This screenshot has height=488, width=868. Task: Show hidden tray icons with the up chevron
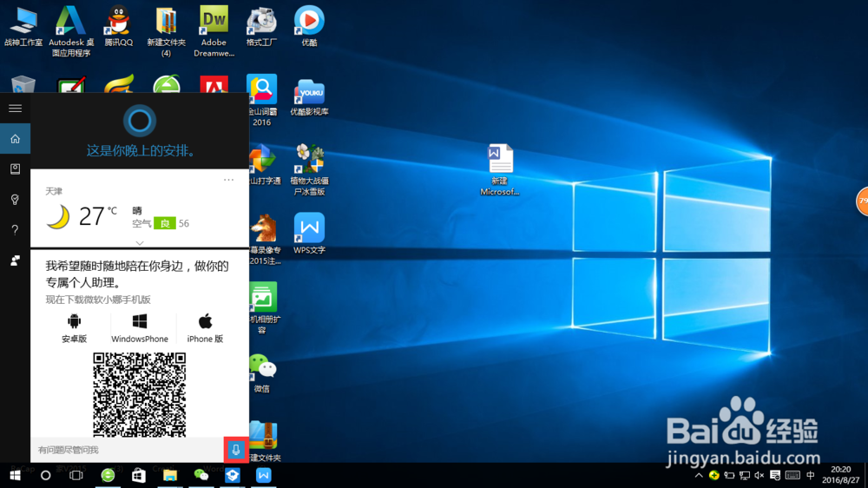point(699,475)
